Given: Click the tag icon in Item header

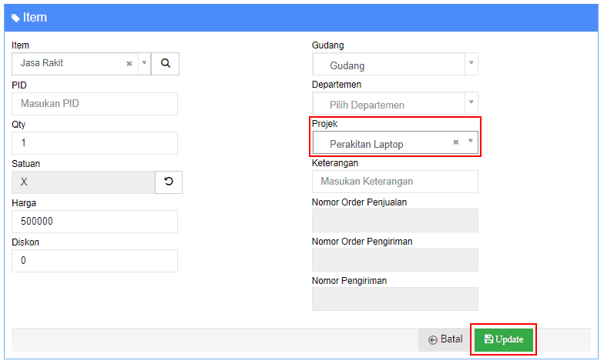Looking at the screenshot, I should [x=15, y=18].
